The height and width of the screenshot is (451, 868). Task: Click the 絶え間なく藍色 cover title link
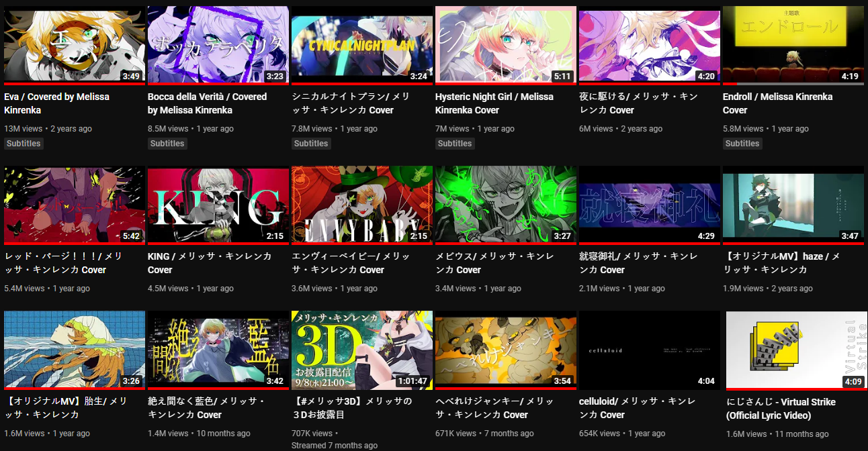click(x=206, y=408)
